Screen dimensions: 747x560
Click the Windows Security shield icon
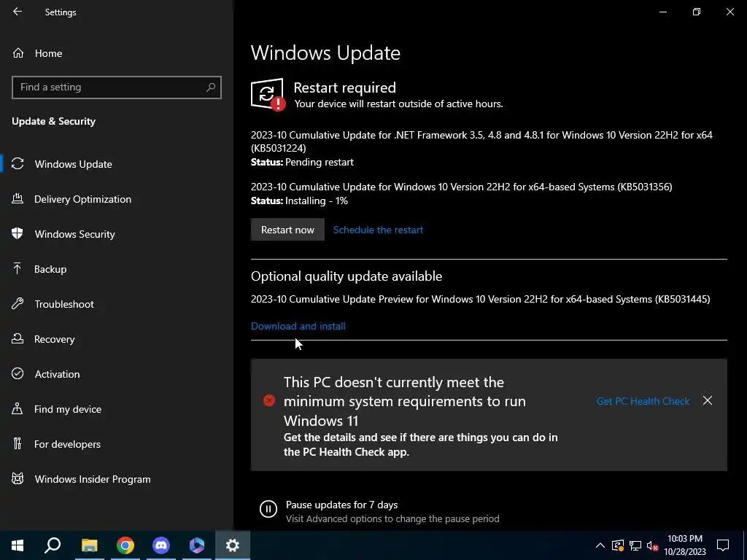(18, 233)
